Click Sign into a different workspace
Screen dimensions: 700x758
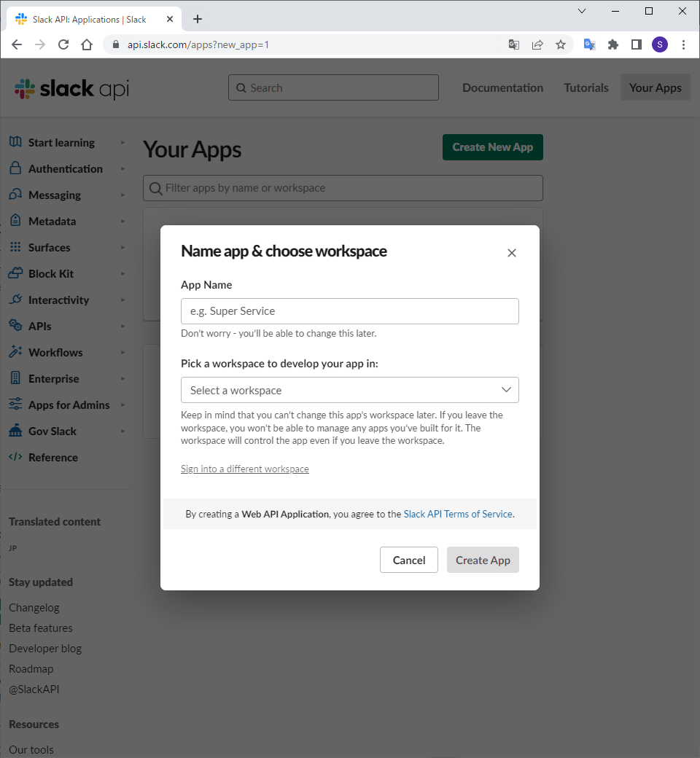[245, 469]
